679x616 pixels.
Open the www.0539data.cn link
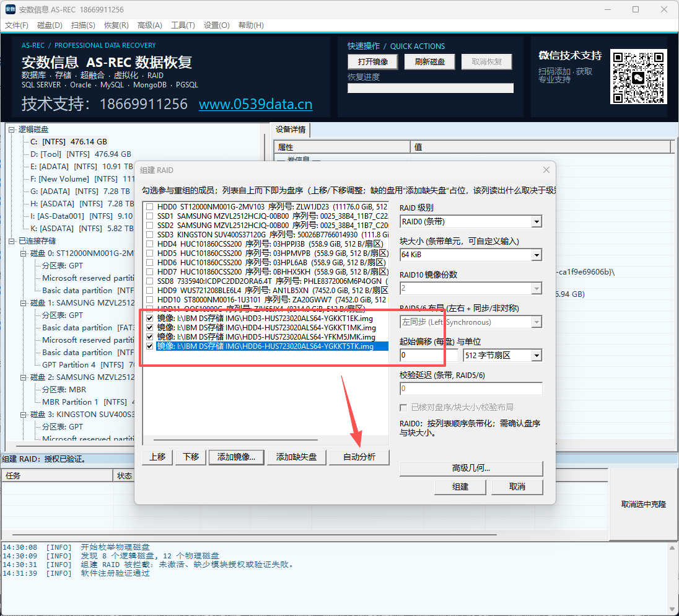click(x=255, y=104)
